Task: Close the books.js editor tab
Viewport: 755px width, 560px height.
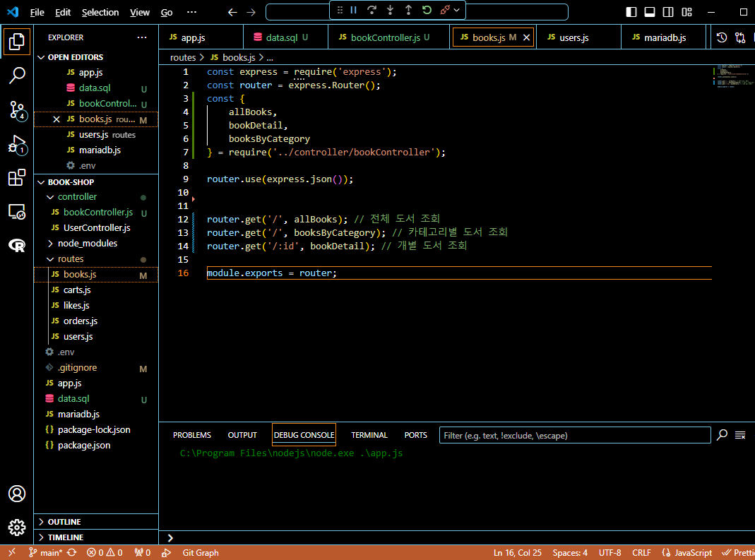Action: [526, 37]
